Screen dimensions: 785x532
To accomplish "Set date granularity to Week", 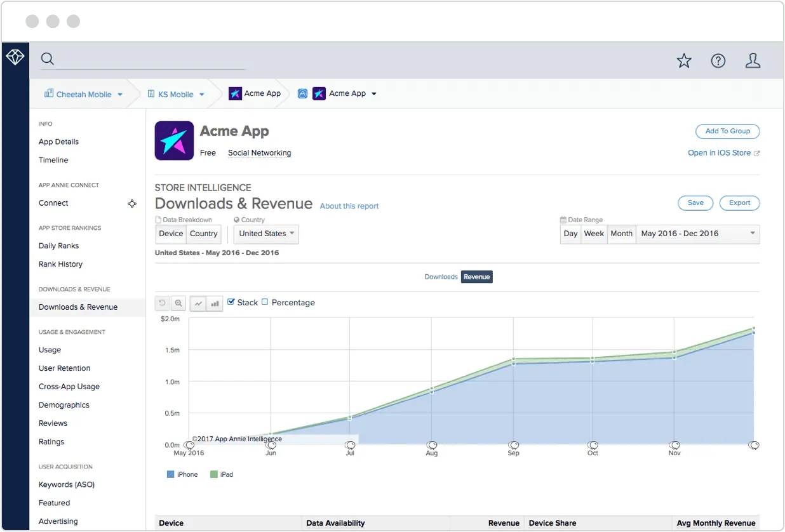I will click(594, 234).
